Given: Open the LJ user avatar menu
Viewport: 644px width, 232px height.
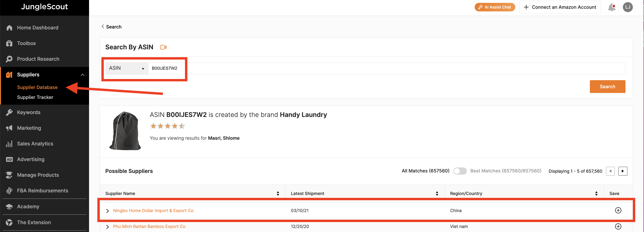Looking at the screenshot, I should point(628,7).
